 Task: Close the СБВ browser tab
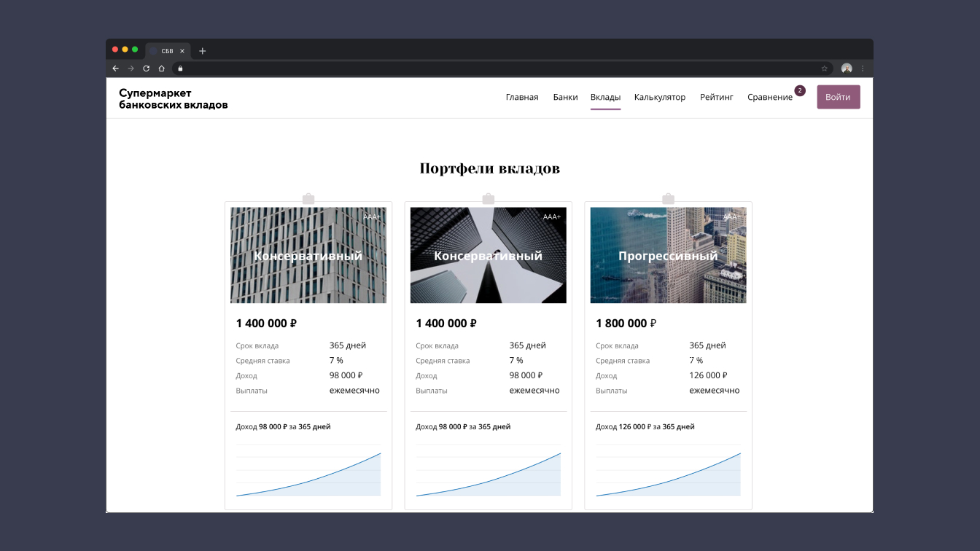182,51
